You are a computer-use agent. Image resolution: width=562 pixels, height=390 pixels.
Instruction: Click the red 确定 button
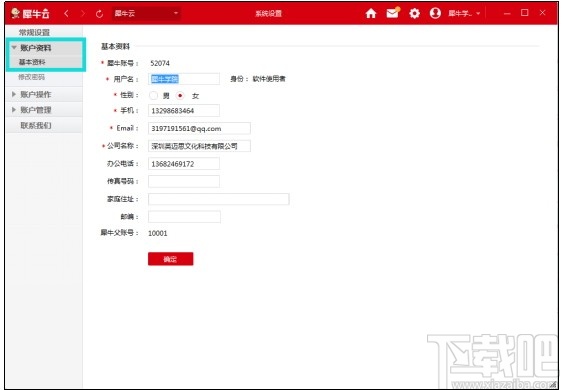pos(171,259)
